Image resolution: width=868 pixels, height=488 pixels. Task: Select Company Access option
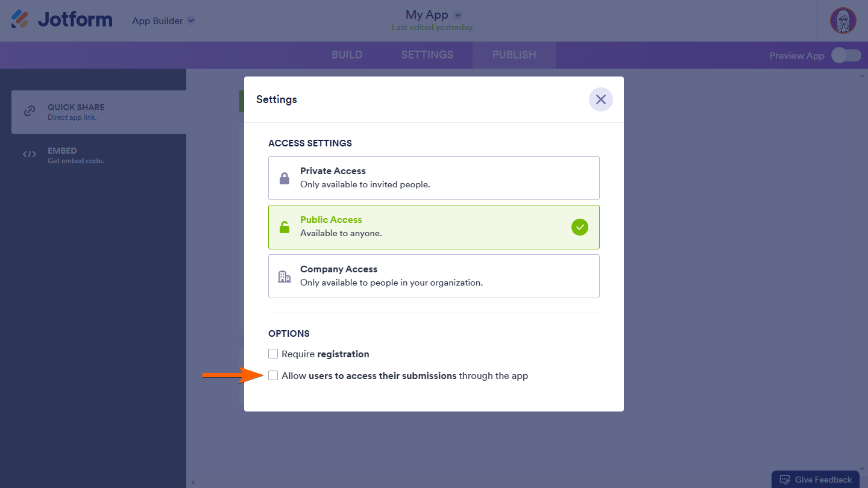coord(433,276)
